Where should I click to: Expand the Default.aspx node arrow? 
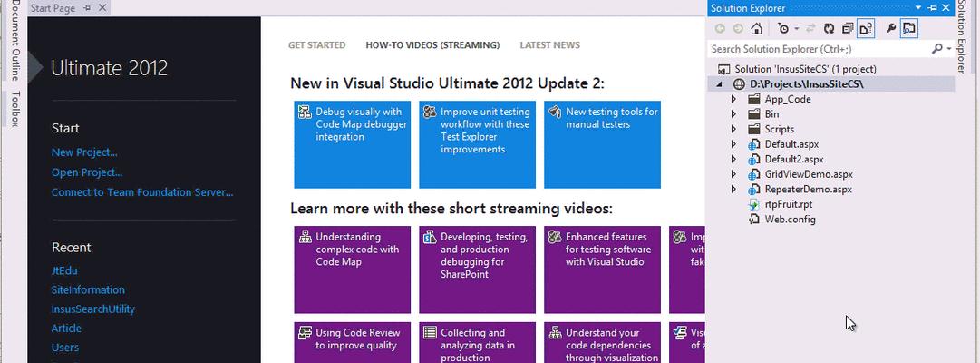tap(734, 144)
